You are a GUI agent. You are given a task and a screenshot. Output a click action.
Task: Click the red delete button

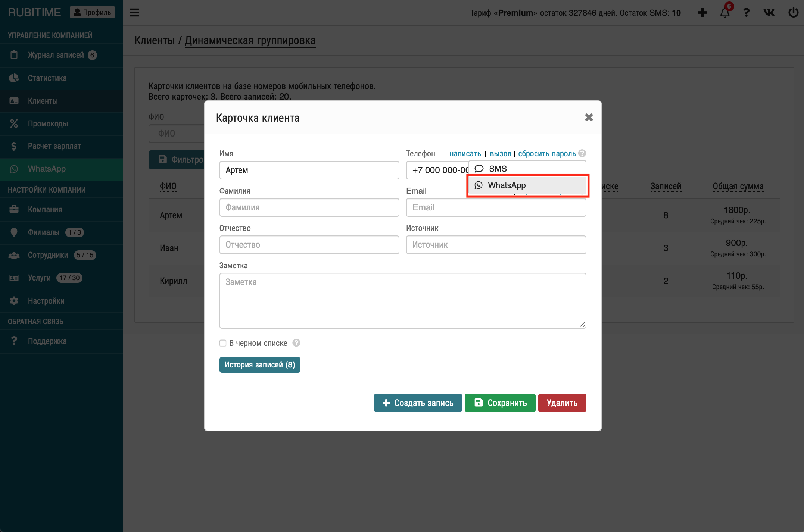[562, 403]
